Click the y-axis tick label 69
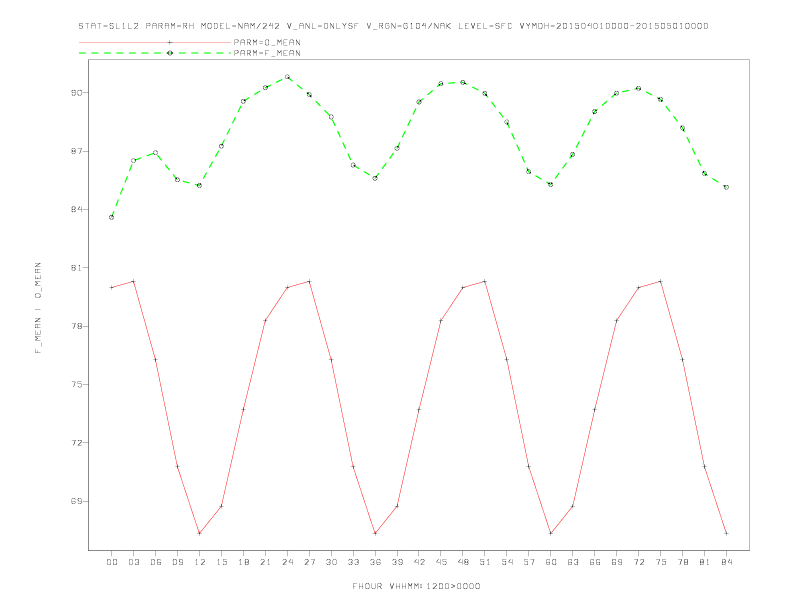Viewport: 792px width, 612px height. coord(76,501)
